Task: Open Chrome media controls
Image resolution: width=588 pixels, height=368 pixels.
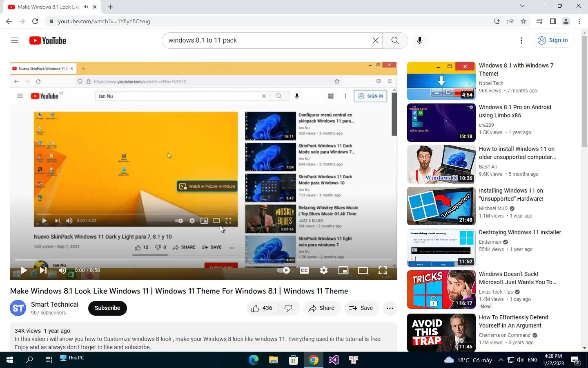Action: coord(539,21)
